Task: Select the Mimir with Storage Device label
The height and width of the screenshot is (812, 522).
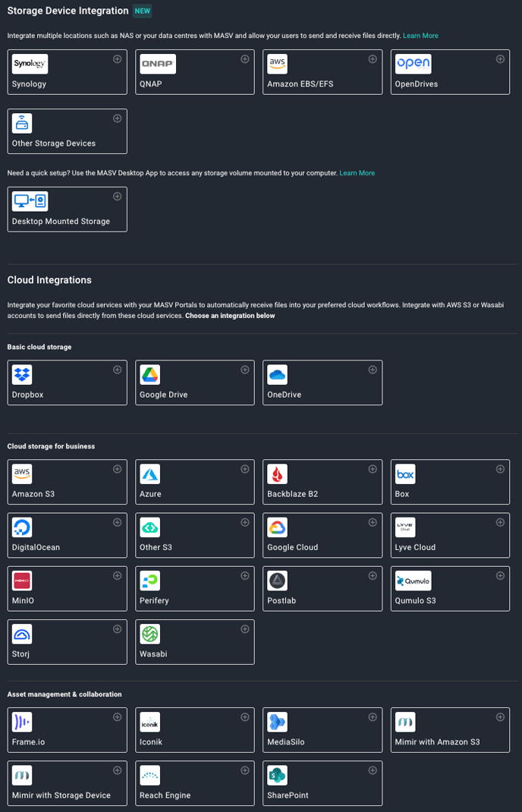Action: click(x=61, y=795)
